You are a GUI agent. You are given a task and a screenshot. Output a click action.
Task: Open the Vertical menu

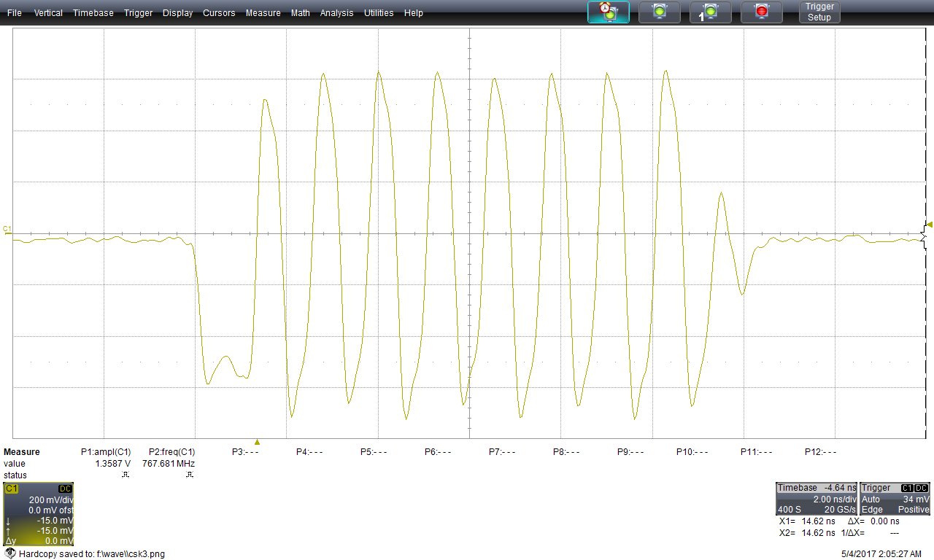click(48, 13)
